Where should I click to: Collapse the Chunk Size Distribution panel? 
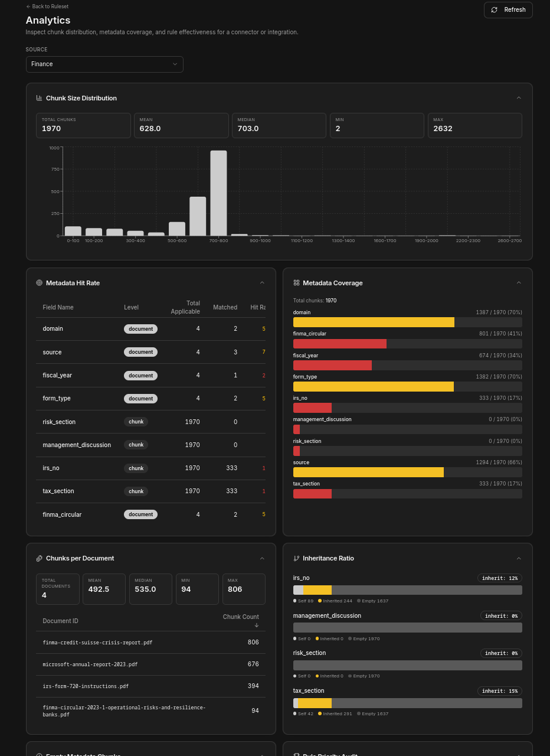coord(519,98)
